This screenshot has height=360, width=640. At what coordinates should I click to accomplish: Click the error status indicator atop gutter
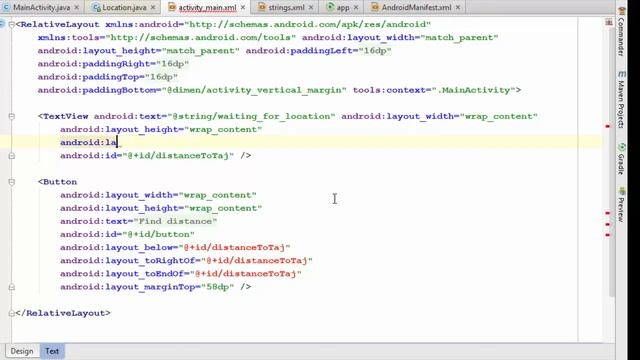point(609,22)
